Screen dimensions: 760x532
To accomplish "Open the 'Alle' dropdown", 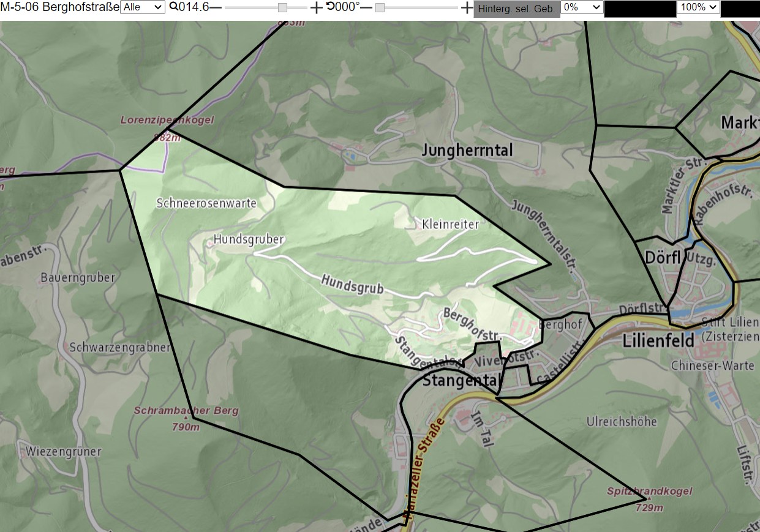I will point(143,7).
